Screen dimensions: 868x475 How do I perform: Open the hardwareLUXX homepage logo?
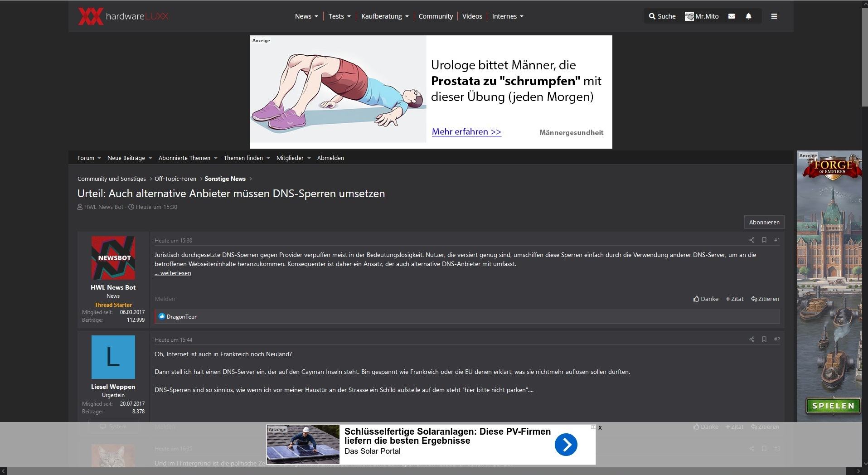(123, 16)
